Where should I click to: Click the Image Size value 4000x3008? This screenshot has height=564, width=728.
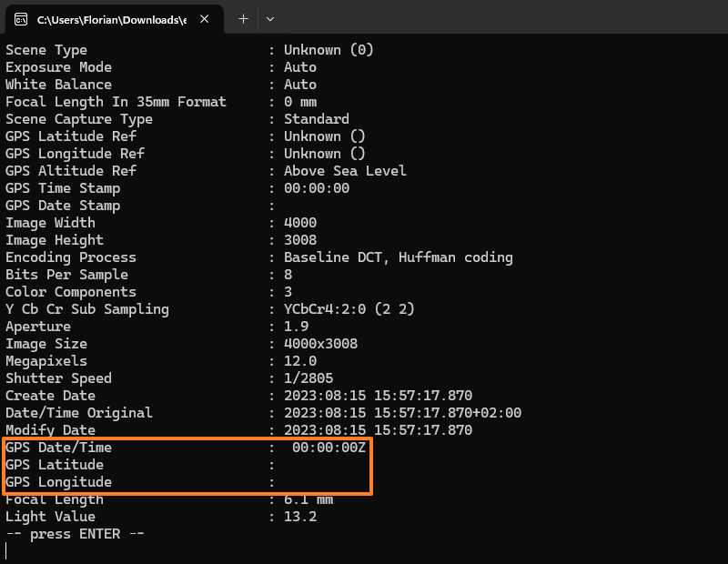pyautogui.click(x=320, y=344)
